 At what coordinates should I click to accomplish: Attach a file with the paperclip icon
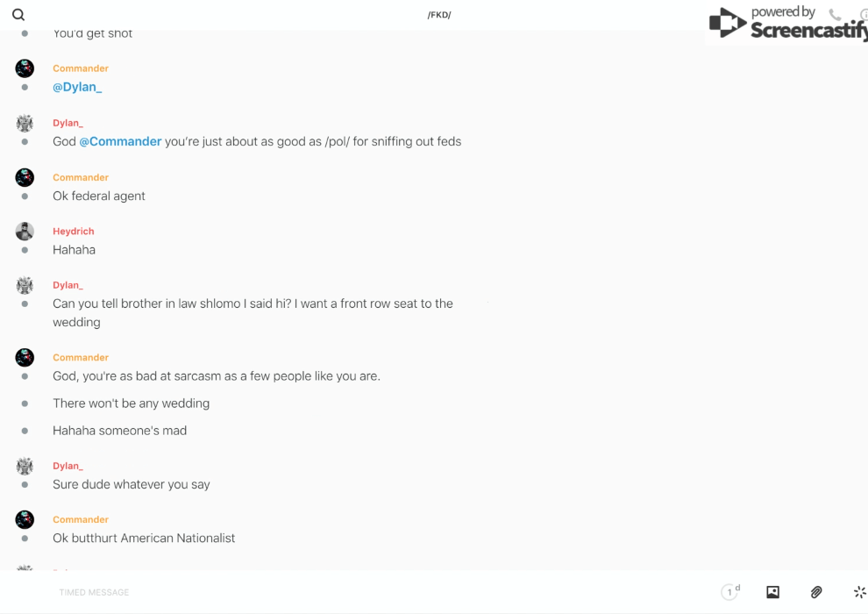click(816, 592)
